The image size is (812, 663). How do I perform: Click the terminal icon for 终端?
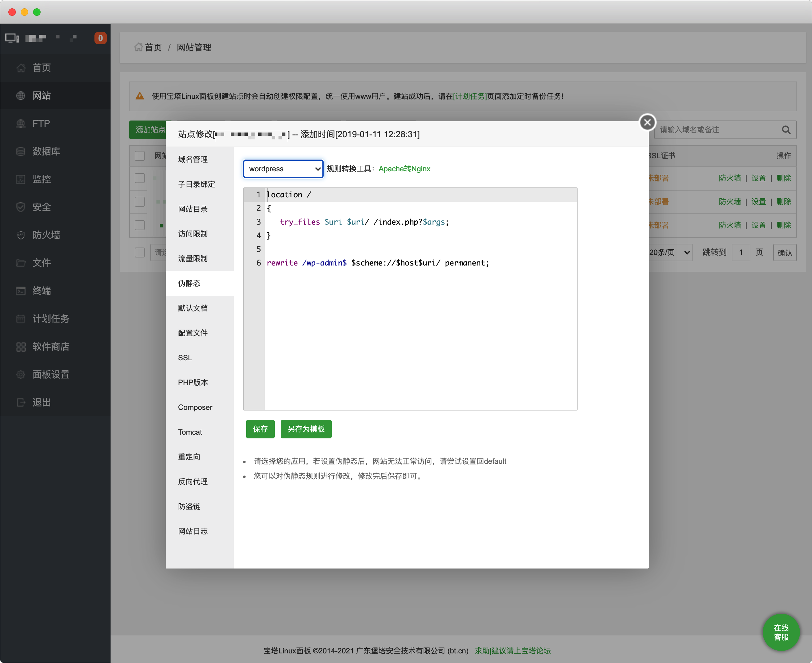click(21, 291)
